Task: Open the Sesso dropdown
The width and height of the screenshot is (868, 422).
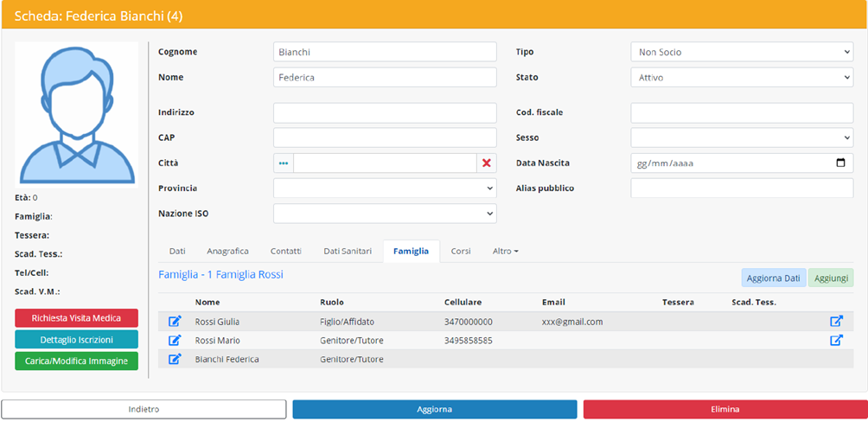Action: 741,137
